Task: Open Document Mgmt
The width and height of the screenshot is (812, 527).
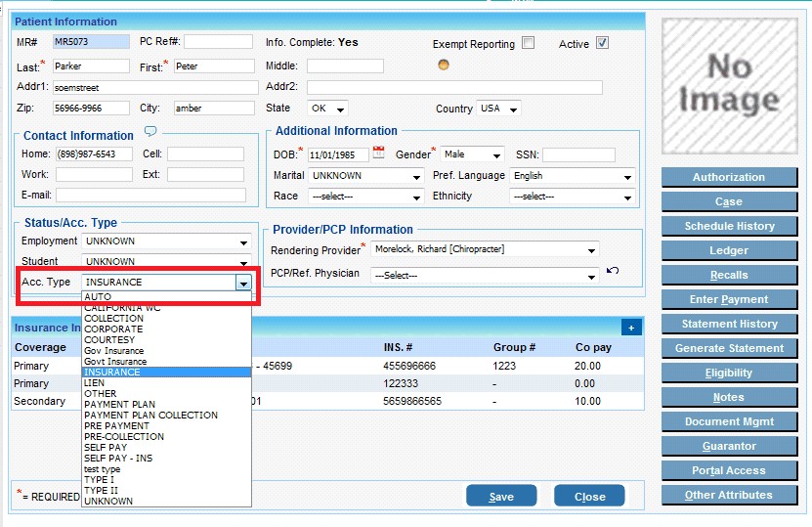Action: pos(729,421)
